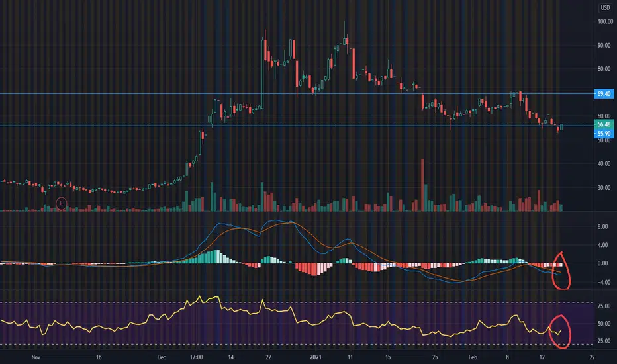Click the 8 date label after Feb
This screenshot has width=617, height=364.
click(507, 357)
